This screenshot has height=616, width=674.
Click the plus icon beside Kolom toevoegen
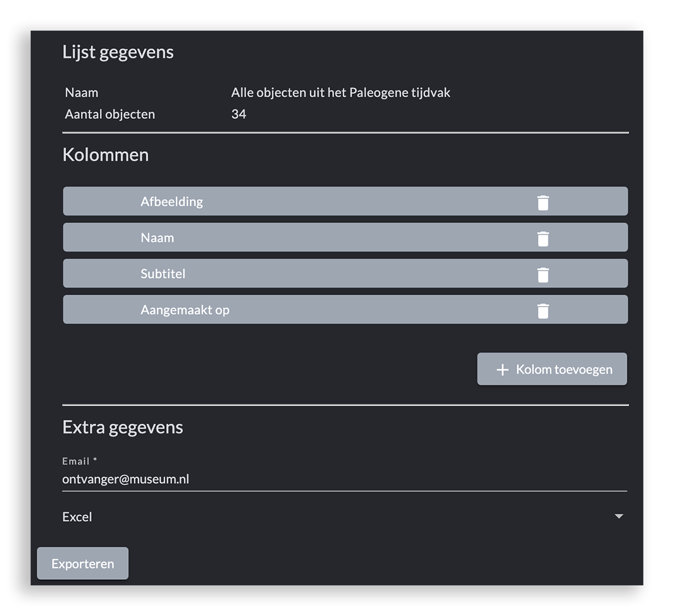502,370
